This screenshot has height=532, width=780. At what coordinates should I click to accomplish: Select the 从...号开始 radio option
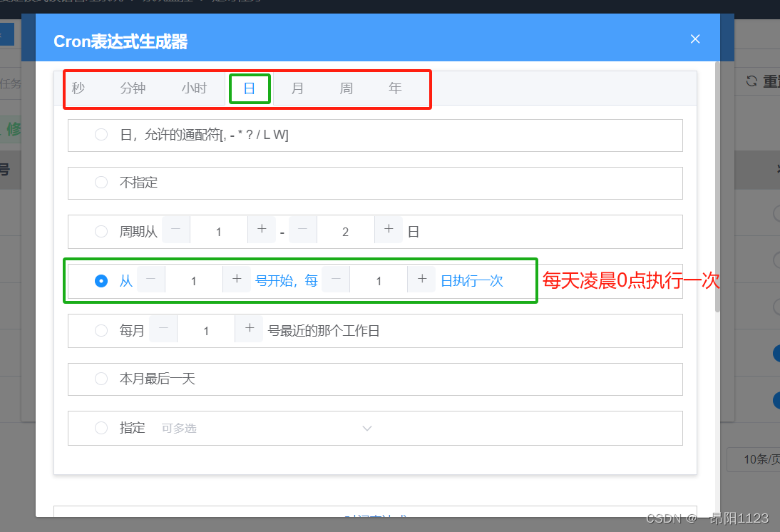[x=101, y=281]
